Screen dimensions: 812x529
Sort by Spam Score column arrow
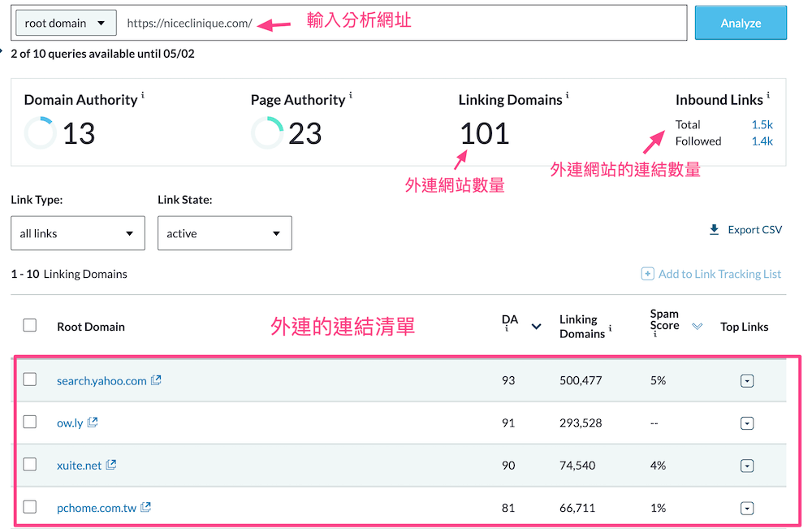tap(697, 327)
